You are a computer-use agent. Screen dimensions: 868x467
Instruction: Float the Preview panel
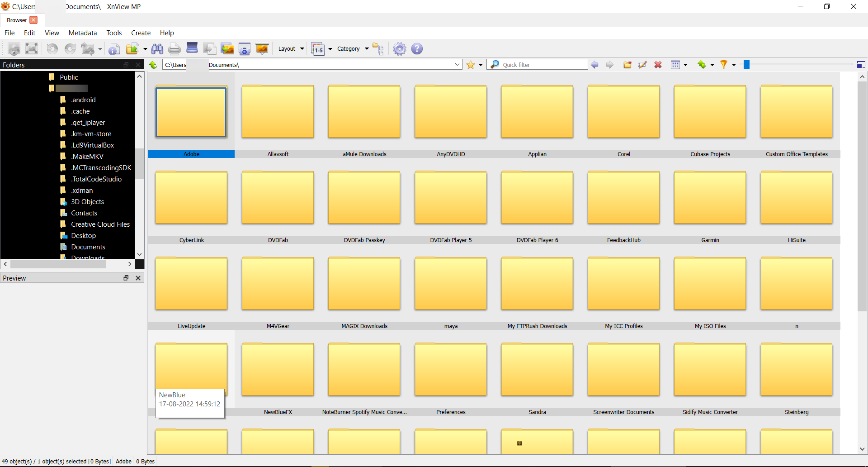point(126,278)
